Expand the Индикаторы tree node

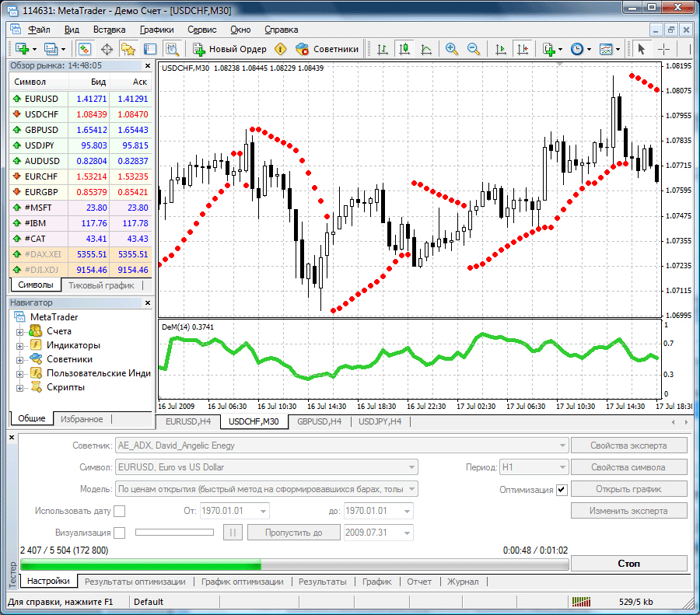coord(19,346)
